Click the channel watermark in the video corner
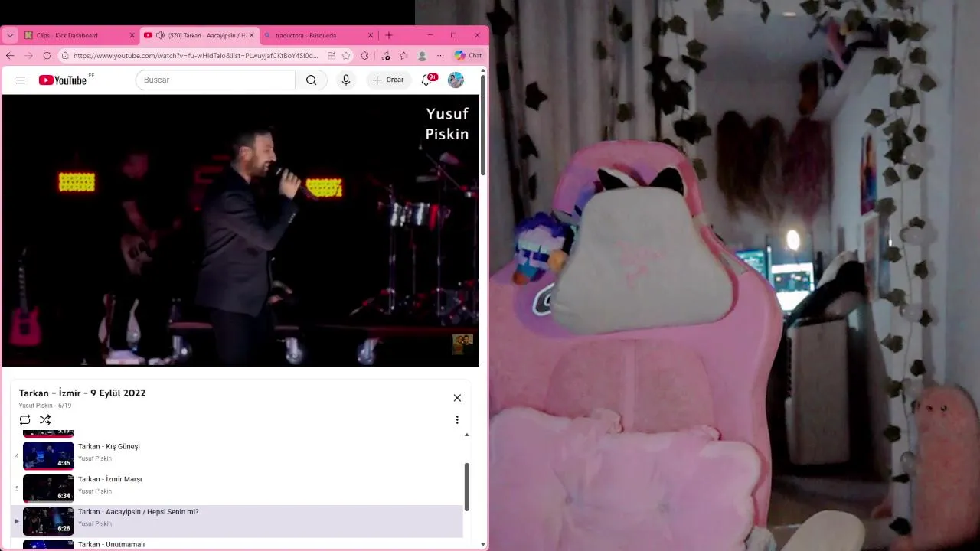The width and height of the screenshot is (980, 551). tap(462, 344)
